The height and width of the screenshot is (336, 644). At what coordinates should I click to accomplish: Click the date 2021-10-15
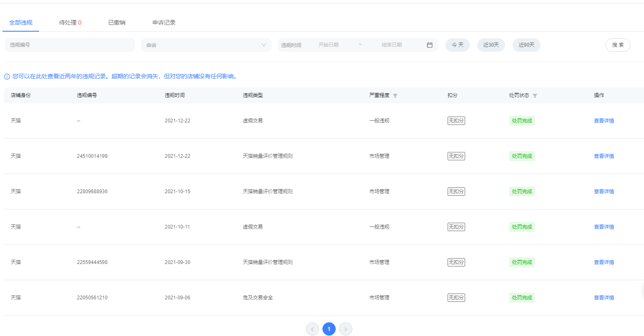[178, 192]
